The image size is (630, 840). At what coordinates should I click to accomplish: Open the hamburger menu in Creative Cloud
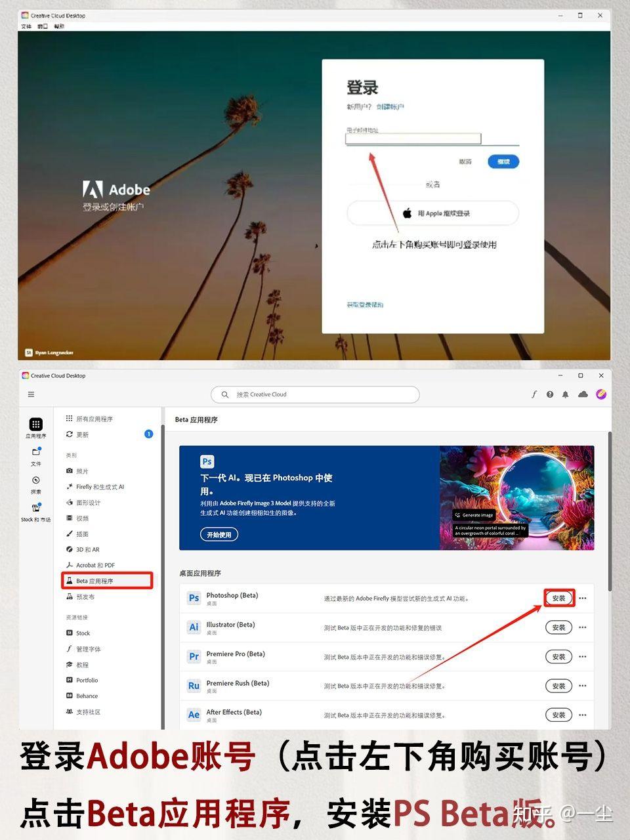pyautogui.click(x=31, y=394)
